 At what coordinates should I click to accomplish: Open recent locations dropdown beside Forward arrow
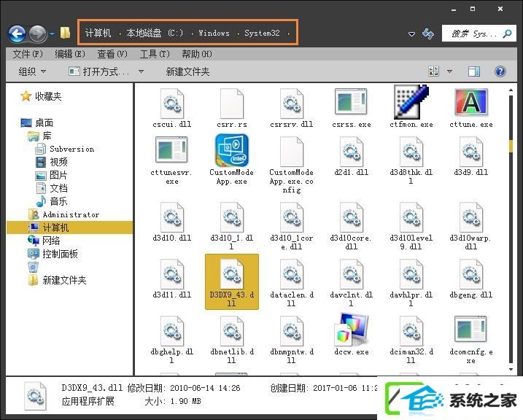click(53, 34)
